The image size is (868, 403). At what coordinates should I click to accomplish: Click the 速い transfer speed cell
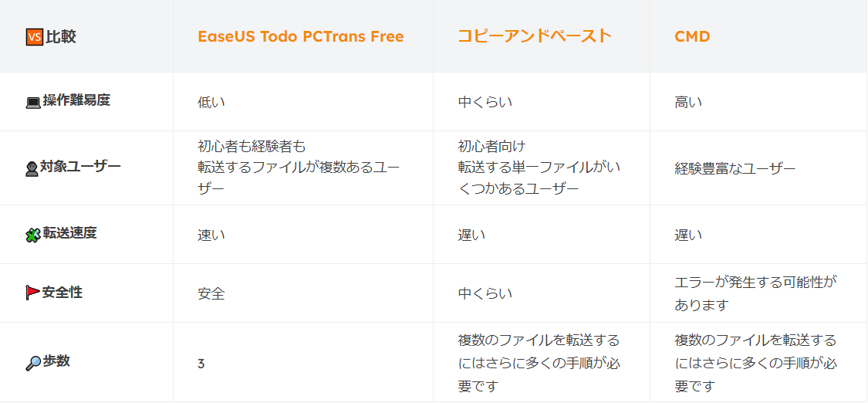coord(211,235)
